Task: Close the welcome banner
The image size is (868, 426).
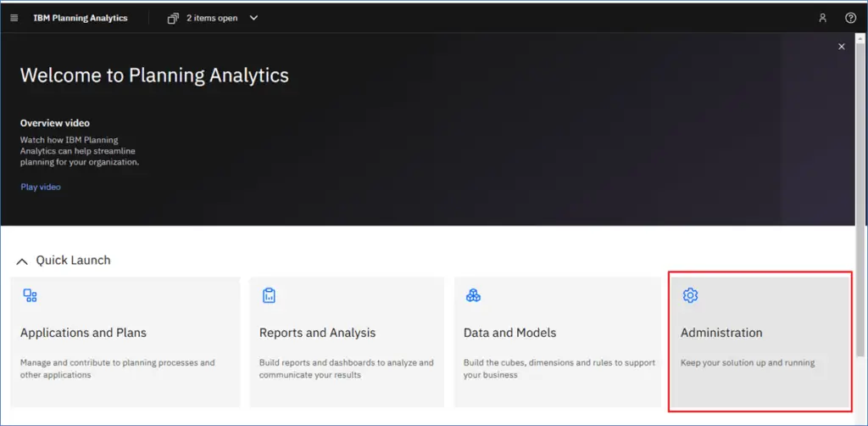Action: 842,47
